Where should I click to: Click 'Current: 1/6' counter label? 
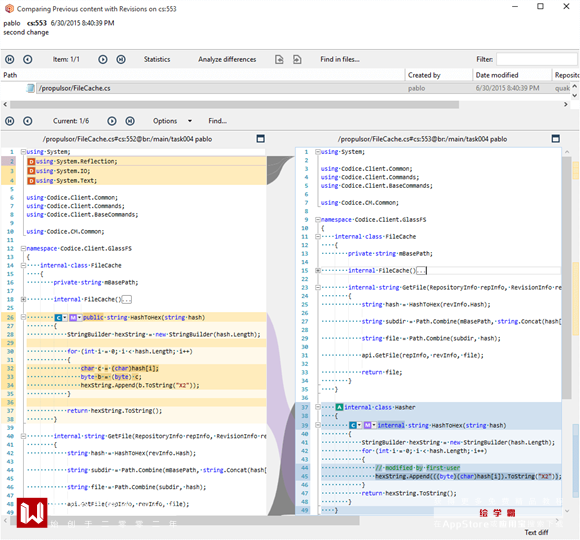coord(71,121)
